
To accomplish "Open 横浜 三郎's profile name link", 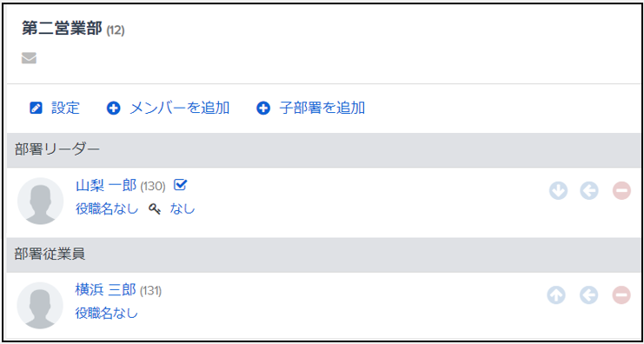I will (105, 290).
